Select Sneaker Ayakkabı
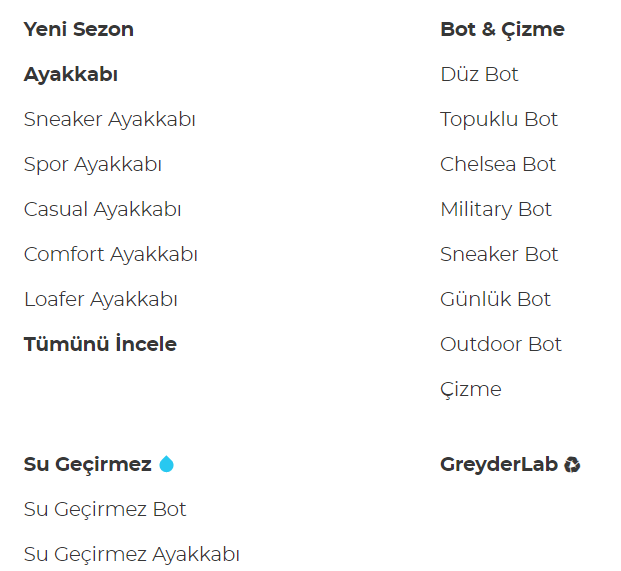Viewport: 621px width, 571px height. point(109,119)
